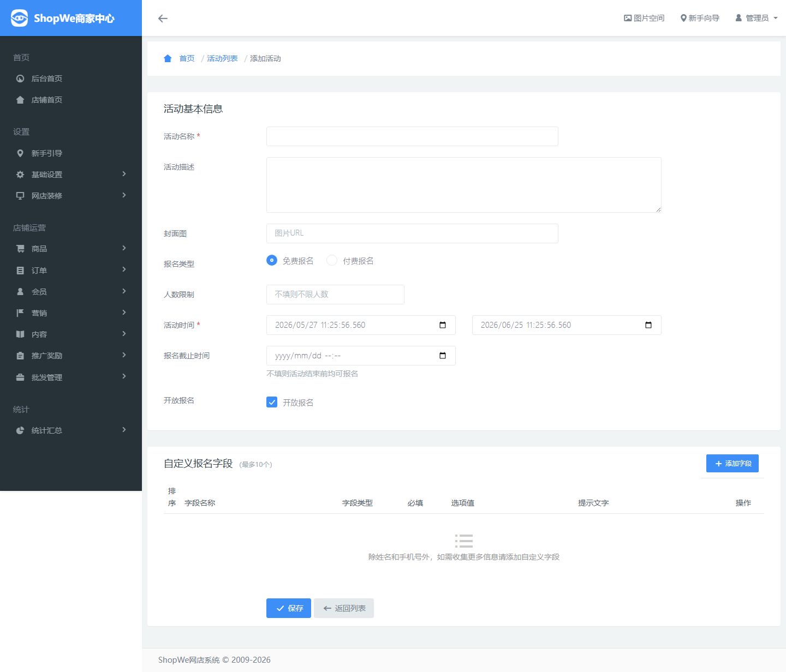
Task: Select the 免费报名 radio option
Action: point(272,260)
